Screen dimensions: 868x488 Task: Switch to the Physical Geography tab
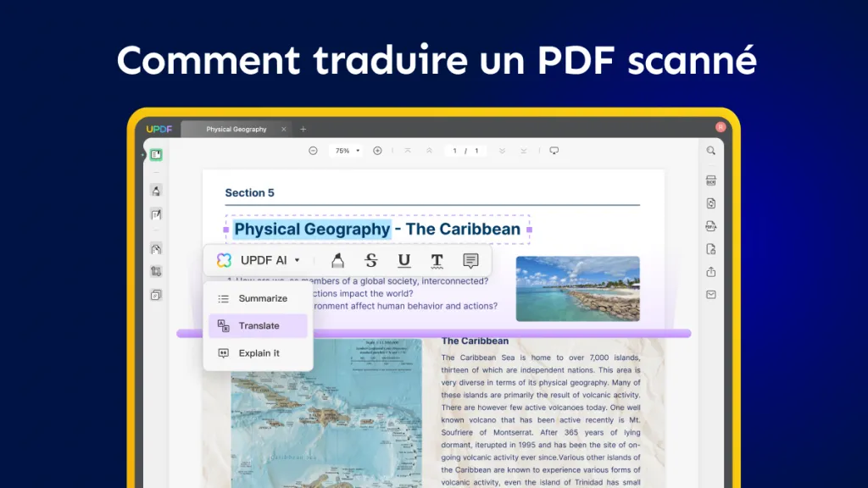click(236, 129)
